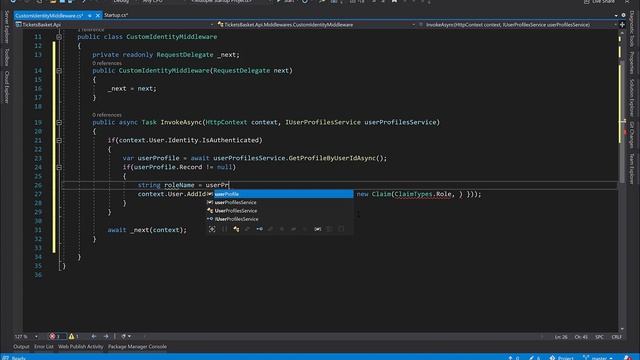Open the tab overflow dropdown arrow
This screenshot has width=640, height=360.
click(616, 15)
